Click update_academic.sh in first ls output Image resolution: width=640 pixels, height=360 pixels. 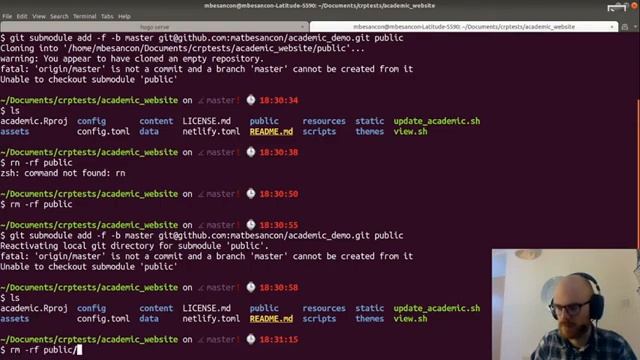click(437, 121)
